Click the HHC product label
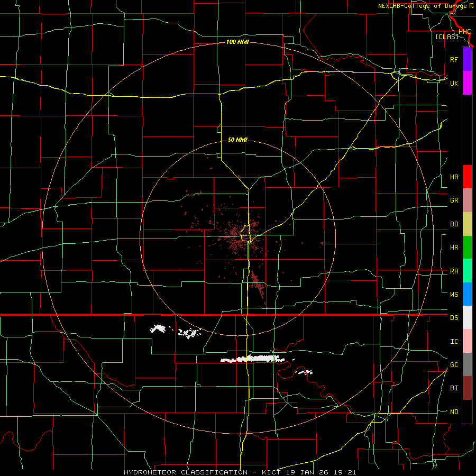The height and width of the screenshot is (476, 476). [464, 32]
